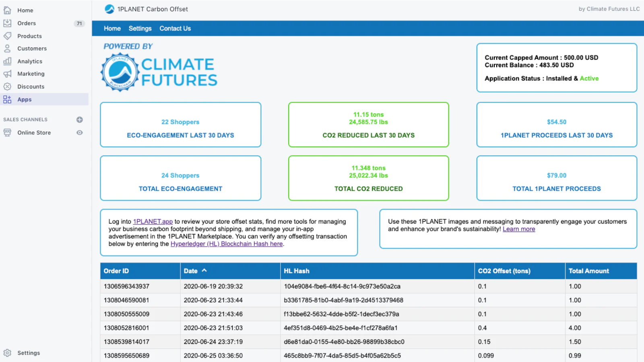644x362 pixels.
Task: Click hash d6e81da0-0155-4e80-bb26-98899b38cbc0
Action: pyautogui.click(x=344, y=342)
